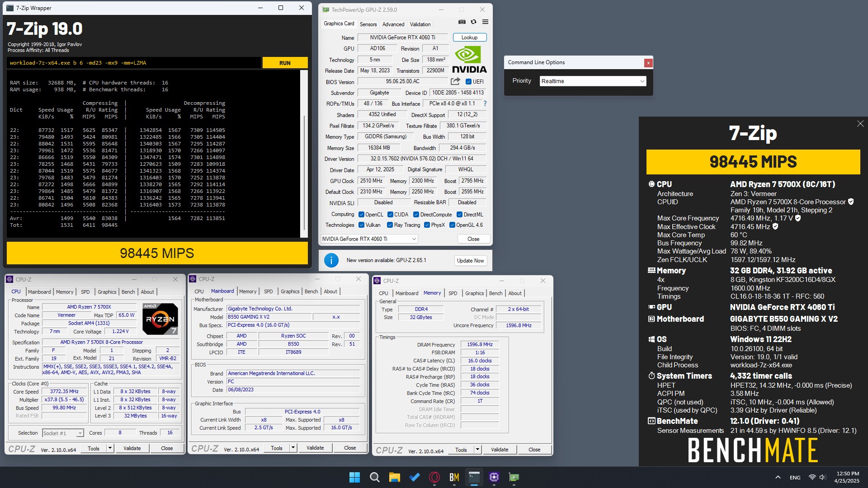Take a GPU-Z screenshot with the camera icon

(x=462, y=22)
